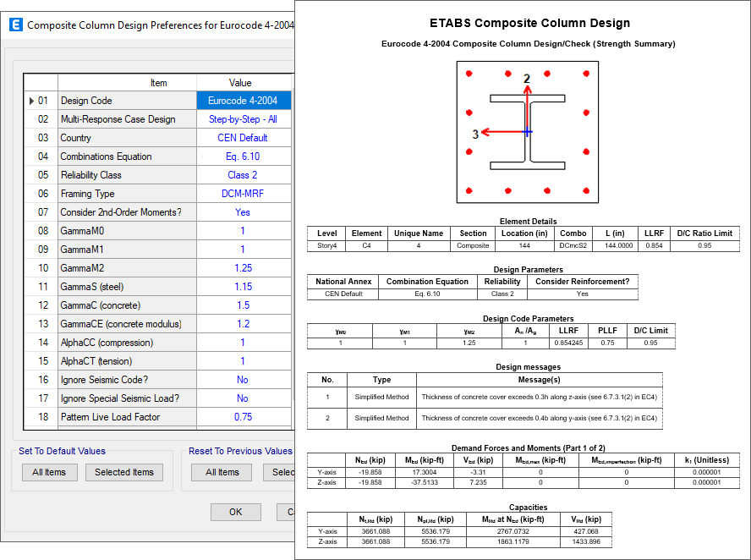The width and height of the screenshot is (751, 560).
Task: Click the 'Ignore Seismic Code?' item label
Action: pos(104,380)
